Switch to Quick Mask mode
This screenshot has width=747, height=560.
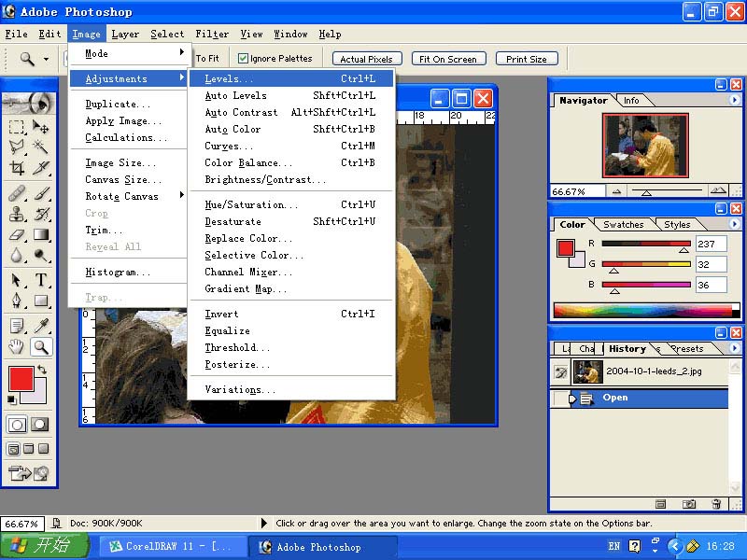40,425
